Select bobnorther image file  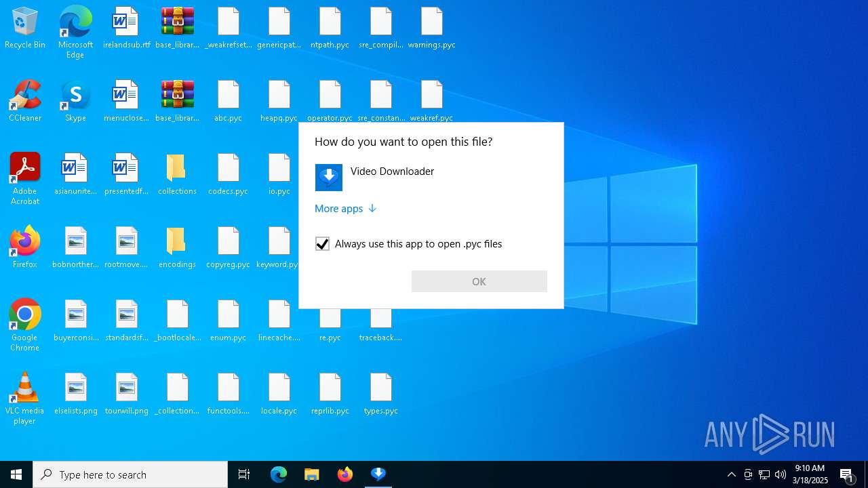[75, 248]
